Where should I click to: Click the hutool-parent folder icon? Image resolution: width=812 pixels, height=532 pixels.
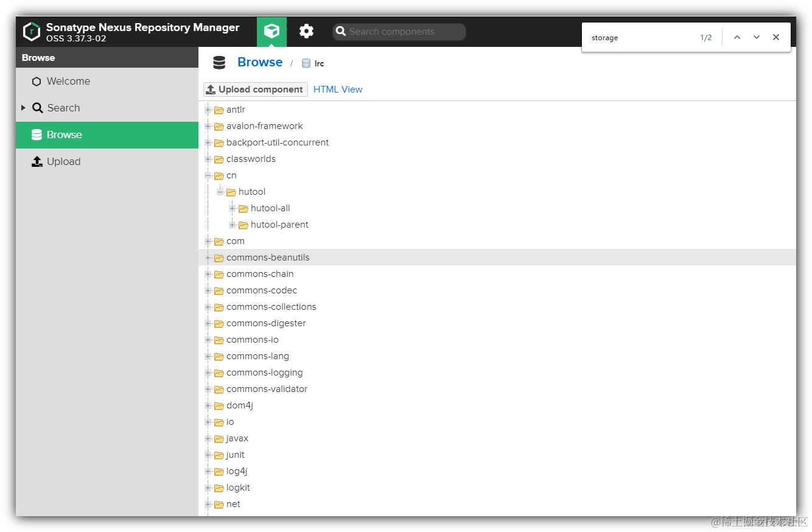coord(243,225)
